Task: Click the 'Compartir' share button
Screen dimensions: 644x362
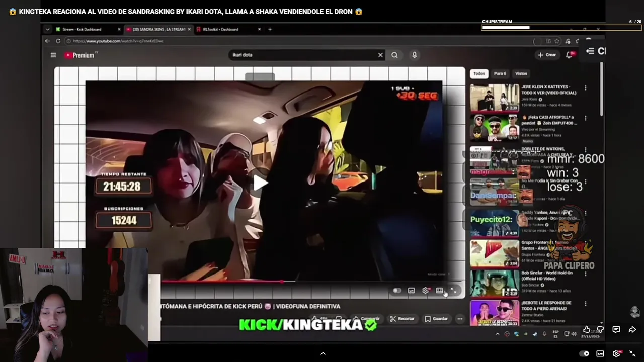Action: [366, 319]
